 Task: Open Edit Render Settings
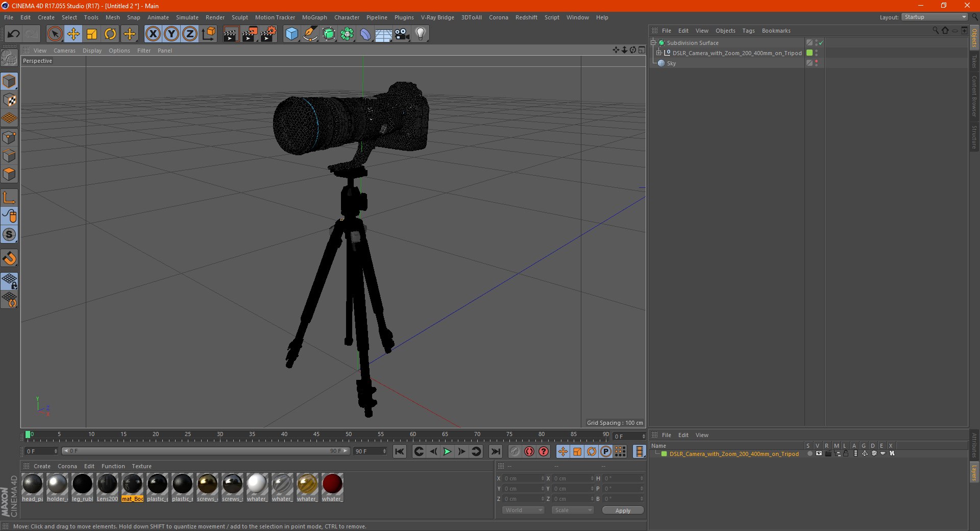(x=268, y=34)
